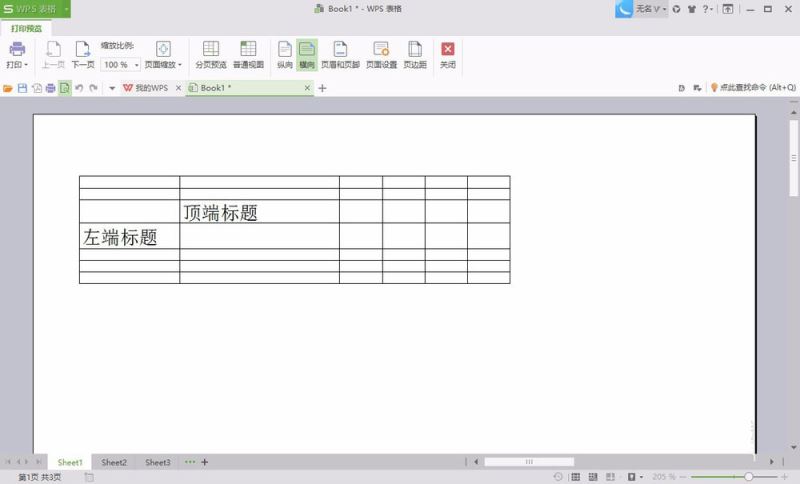
Task: Click horizontal scrollbar right arrow
Action: point(771,462)
